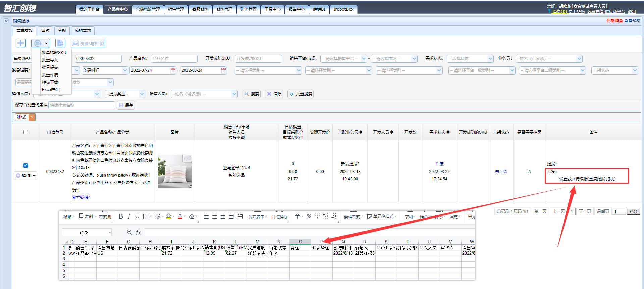Toggle the select-all checkbox in table header
This screenshot has height=289, width=644.
tap(25, 132)
